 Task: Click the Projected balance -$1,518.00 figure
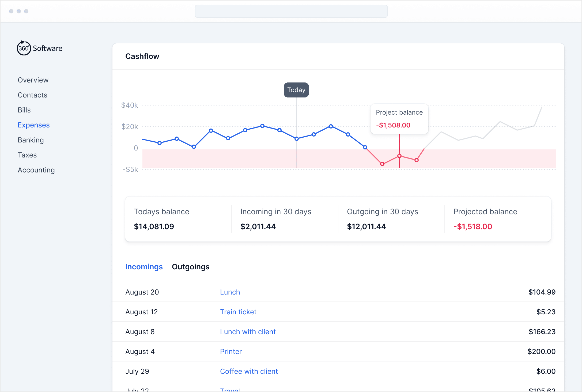473,227
